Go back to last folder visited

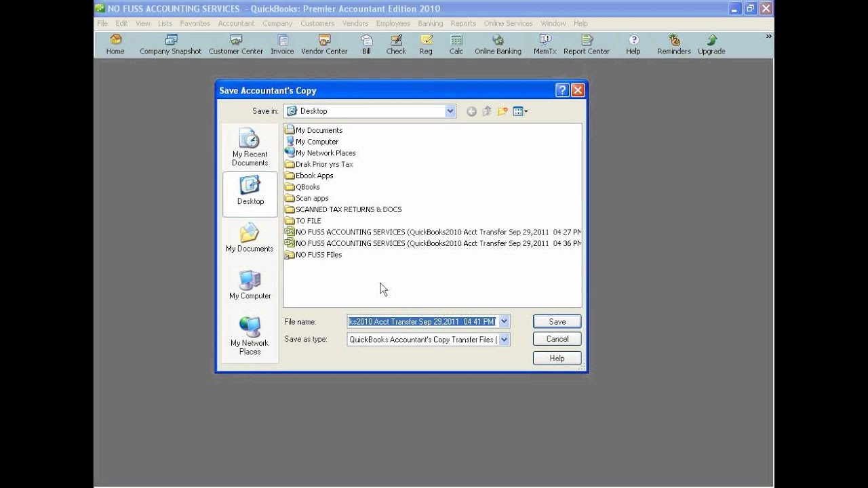coord(471,111)
